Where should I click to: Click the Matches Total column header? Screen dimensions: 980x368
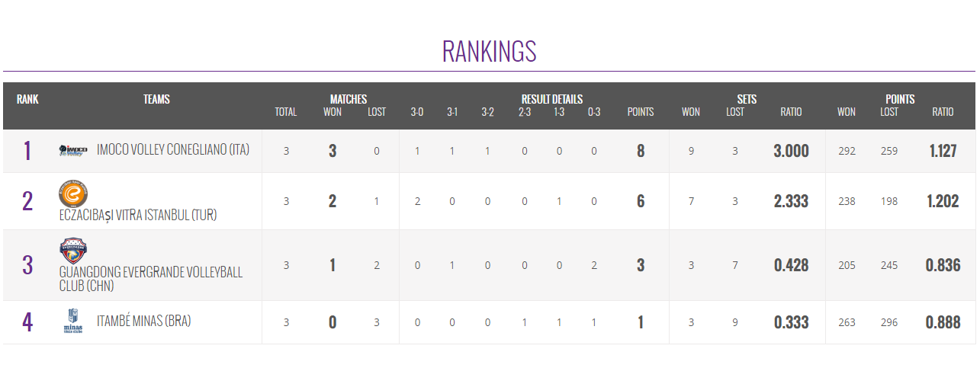(x=285, y=112)
